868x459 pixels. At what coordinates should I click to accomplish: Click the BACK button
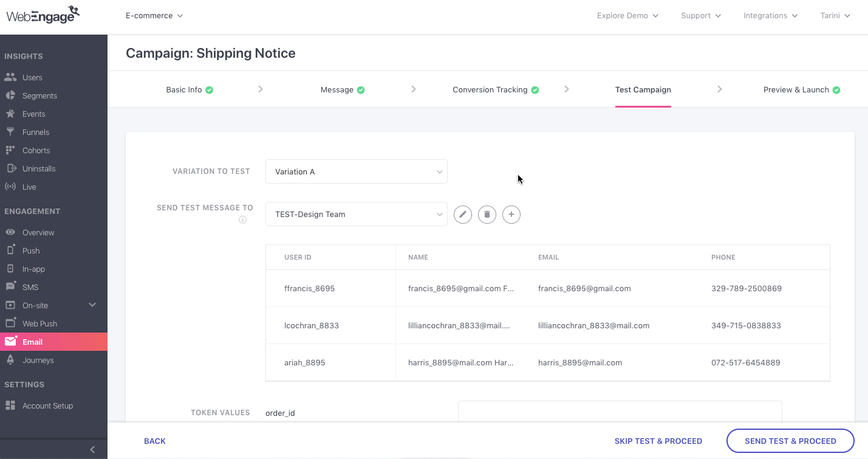click(x=155, y=441)
